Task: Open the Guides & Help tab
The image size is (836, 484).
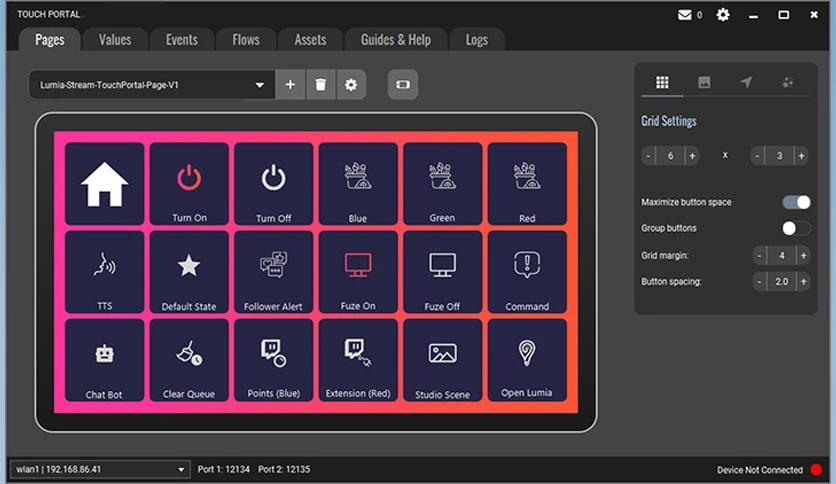Action: (x=395, y=40)
